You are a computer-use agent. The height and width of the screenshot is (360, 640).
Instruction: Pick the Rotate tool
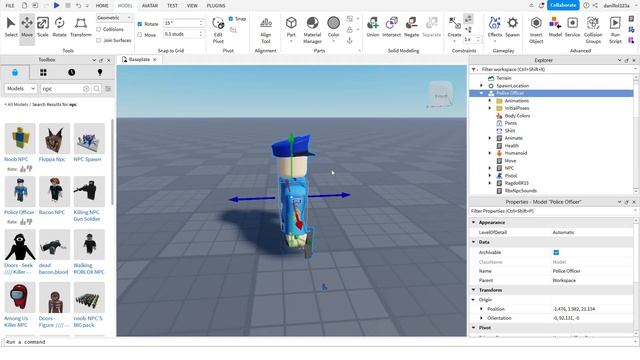point(60,27)
